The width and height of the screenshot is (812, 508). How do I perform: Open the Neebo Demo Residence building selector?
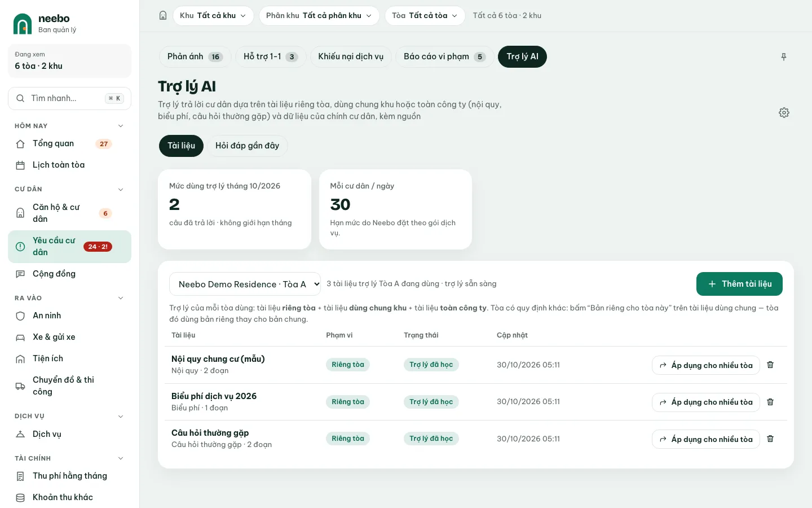245,284
